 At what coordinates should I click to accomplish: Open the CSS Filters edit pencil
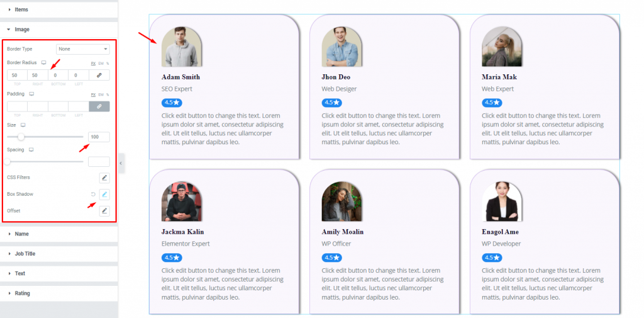[x=104, y=178]
